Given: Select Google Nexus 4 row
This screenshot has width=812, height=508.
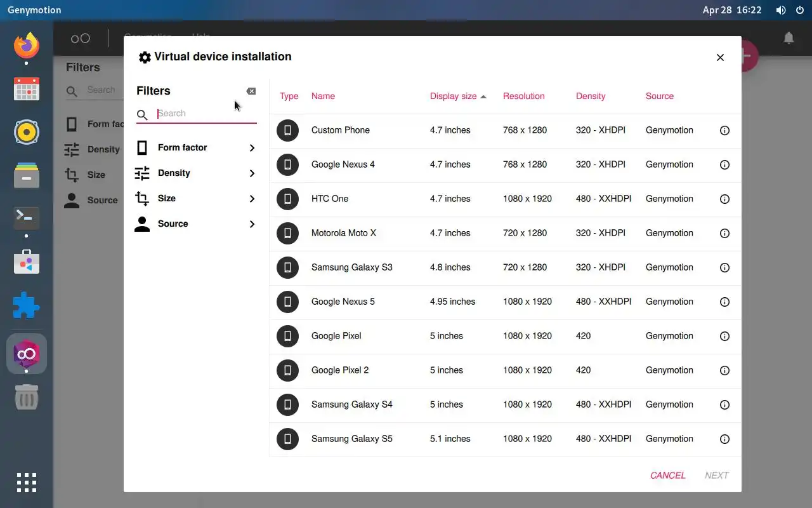Looking at the screenshot, I should 505,164.
